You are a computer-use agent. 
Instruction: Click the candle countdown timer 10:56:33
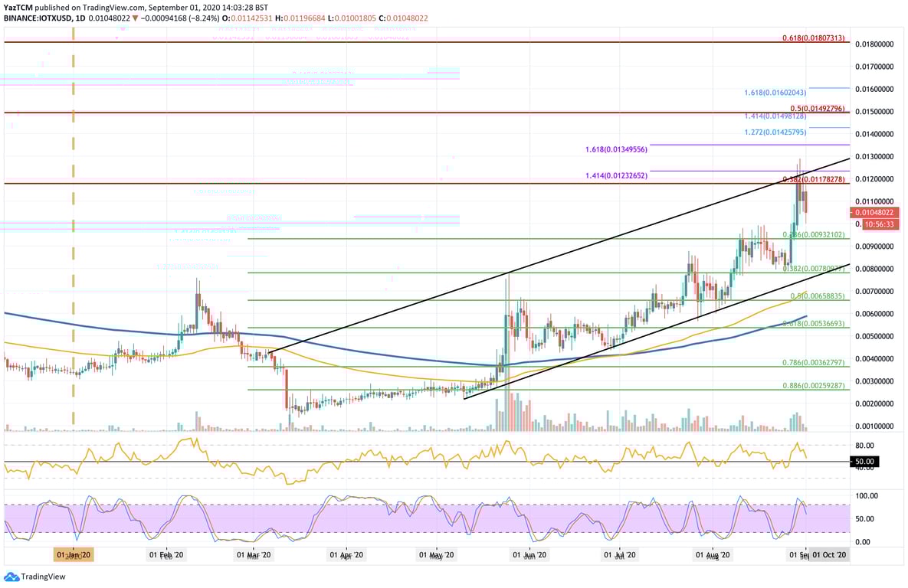[879, 224]
